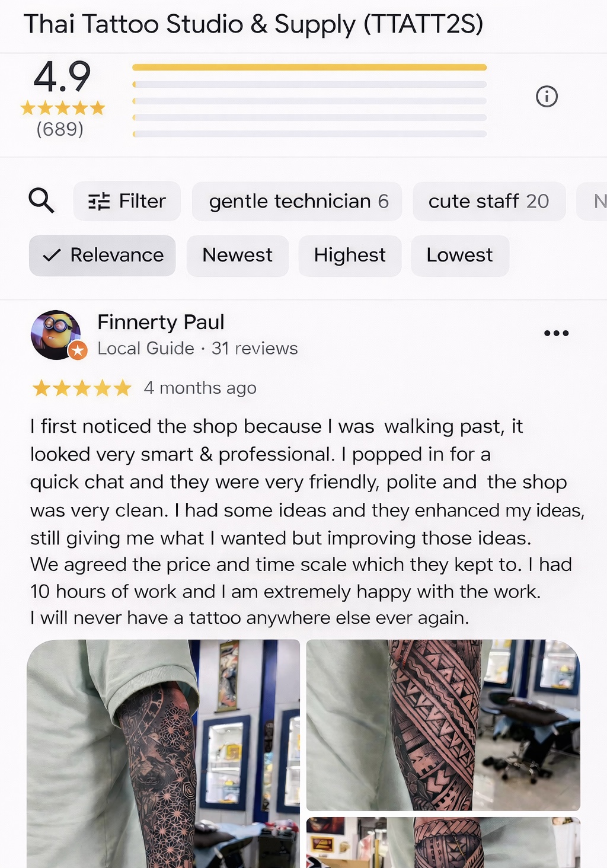Open the geometric sleeve tattoo photo

coord(163,754)
